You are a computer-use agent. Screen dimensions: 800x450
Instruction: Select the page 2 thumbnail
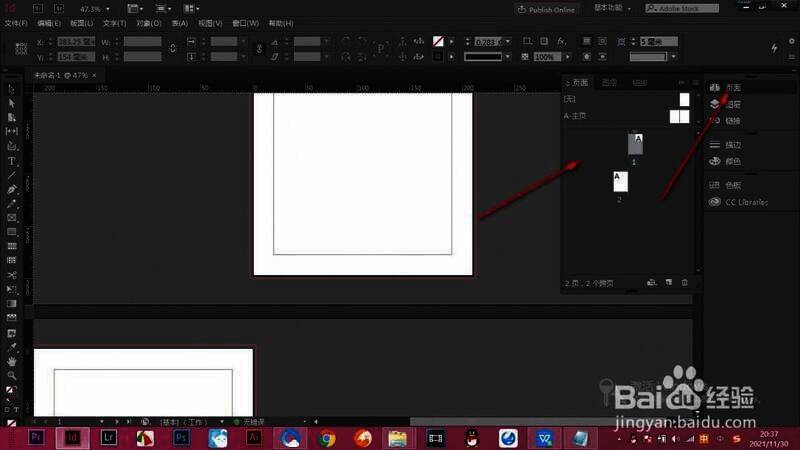click(x=620, y=181)
